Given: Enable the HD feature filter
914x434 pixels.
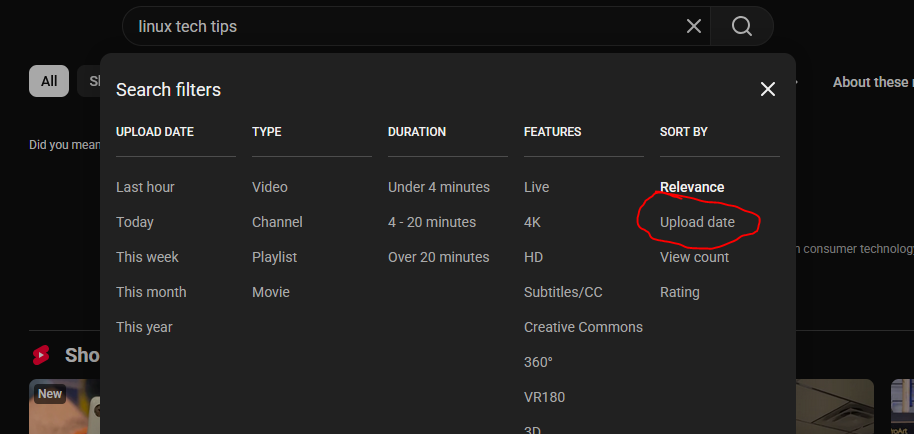Looking at the screenshot, I should pyautogui.click(x=533, y=257).
